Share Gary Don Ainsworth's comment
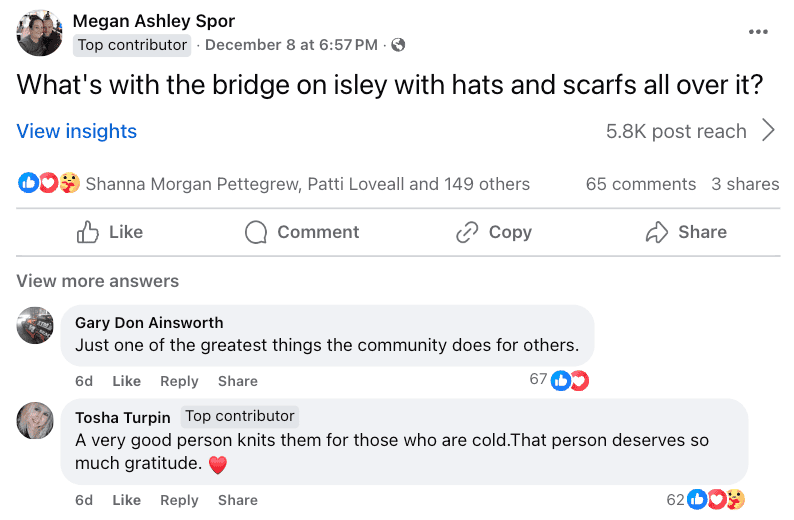 click(237, 381)
